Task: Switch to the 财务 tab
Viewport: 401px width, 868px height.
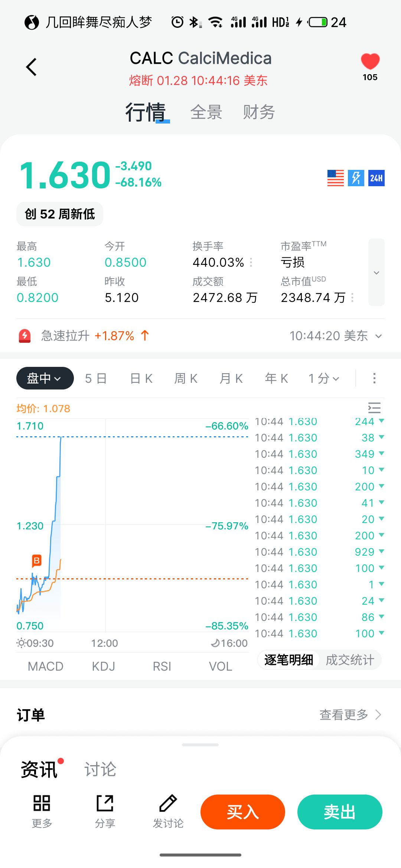Action: 259,112
